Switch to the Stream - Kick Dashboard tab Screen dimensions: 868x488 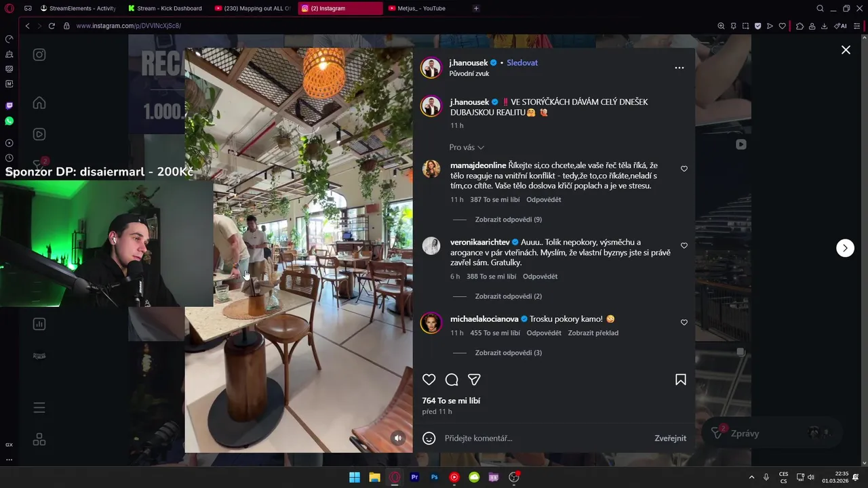coord(166,8)
